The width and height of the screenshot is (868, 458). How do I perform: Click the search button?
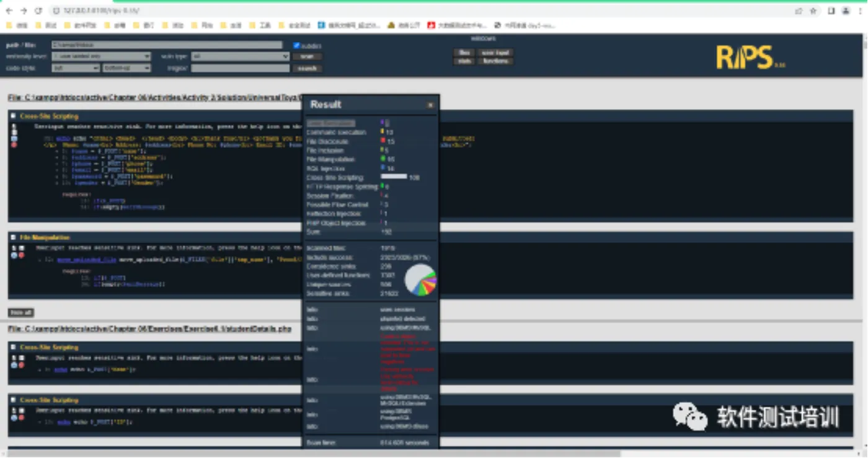[307, 68]
